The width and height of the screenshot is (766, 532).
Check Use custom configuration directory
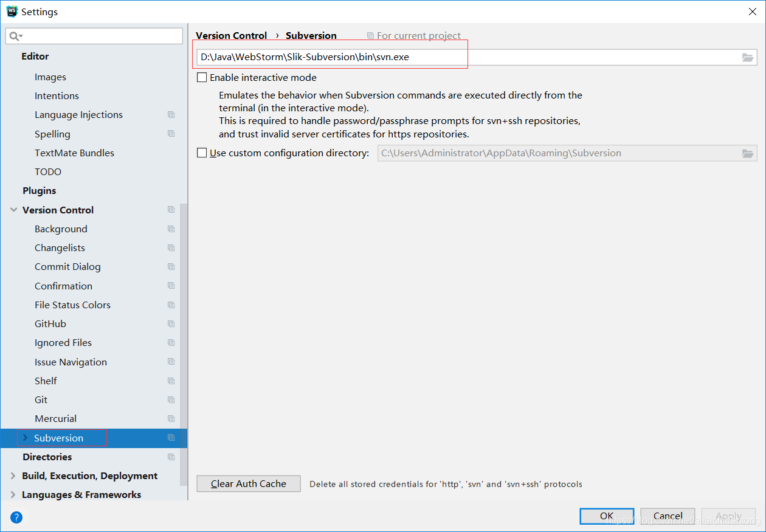click(202, 153)
